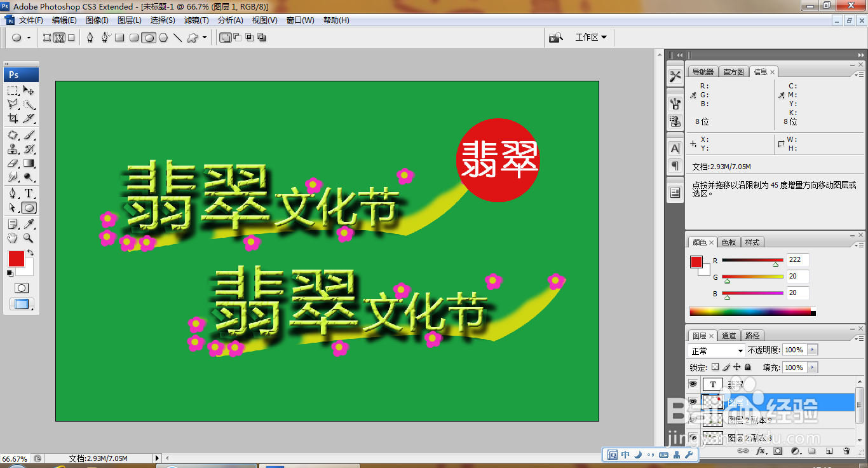Select the Pen tool in toolbox
The height and width of the screenshot is (468, 868).
click(13, 194)
